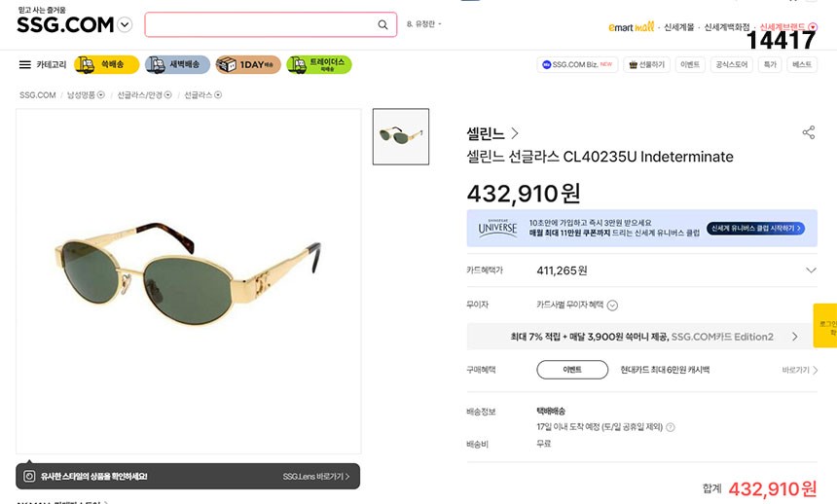Click the 이벤트 purchase benefit button

pyautogui.click(x=572, y=370)
